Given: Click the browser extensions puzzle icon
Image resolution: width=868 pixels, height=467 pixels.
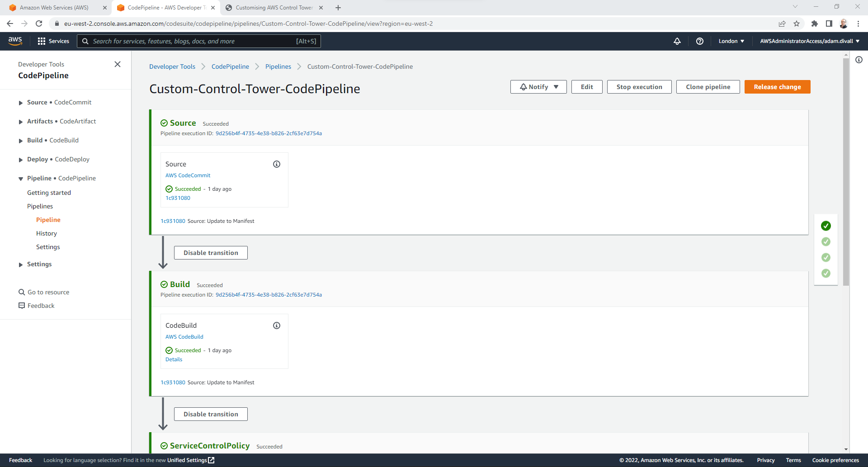Looking at the screenshot, I should (816, 24).
